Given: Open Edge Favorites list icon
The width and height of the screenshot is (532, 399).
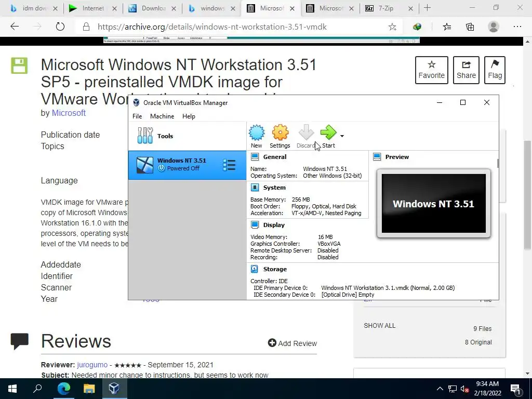Looking at the screenshot, I should pyautogui.click(x=447, y=26).
